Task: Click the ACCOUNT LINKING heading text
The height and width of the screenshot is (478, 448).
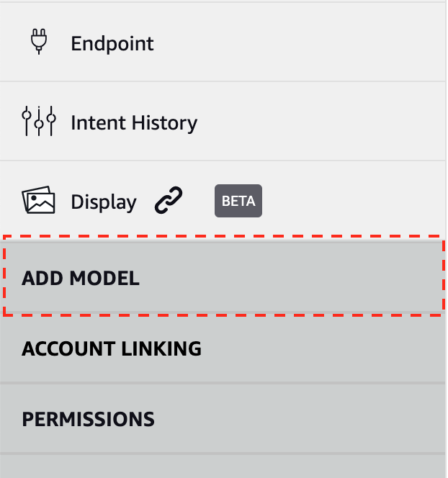Action: [x=112, y=348]
